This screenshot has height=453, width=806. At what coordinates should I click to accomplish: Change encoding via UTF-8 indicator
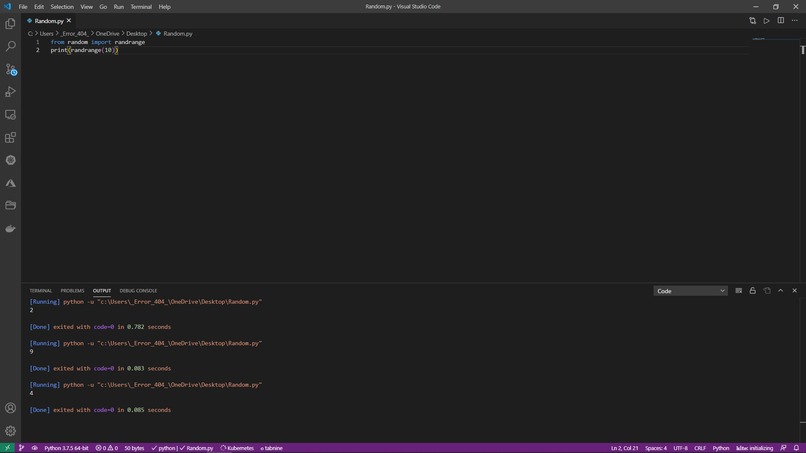[681, 448]
